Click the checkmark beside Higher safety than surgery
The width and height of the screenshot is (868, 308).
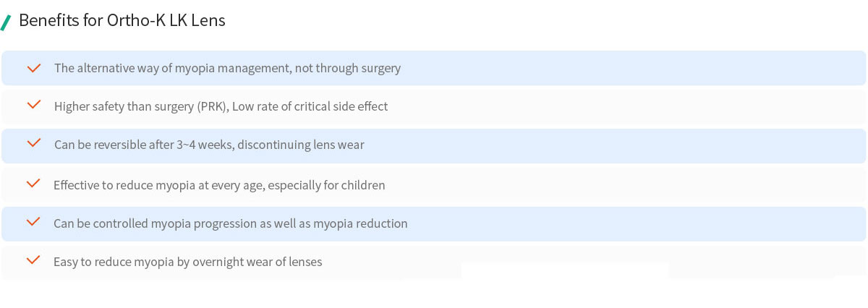(33, 106)
